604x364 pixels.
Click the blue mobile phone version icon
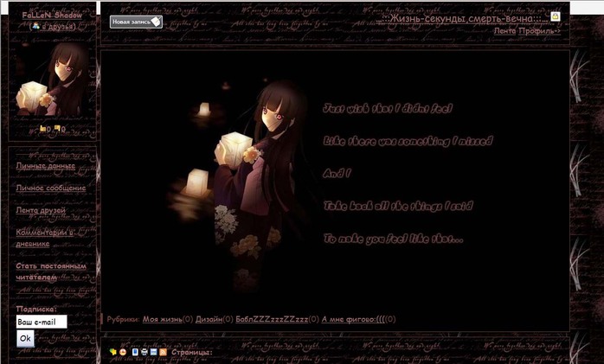pyautogui.click(x=135, y=352)
